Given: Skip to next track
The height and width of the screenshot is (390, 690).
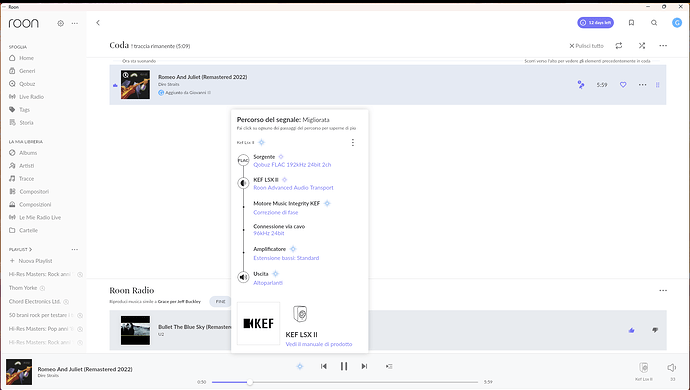Looking at the screenshot, I should tap(364, 366).
